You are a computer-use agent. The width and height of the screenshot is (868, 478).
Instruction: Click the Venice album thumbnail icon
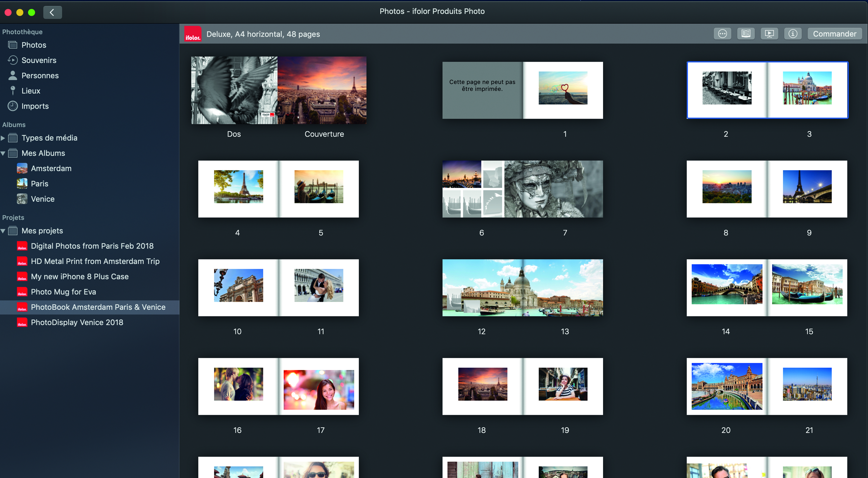click(x=22, y=199)
